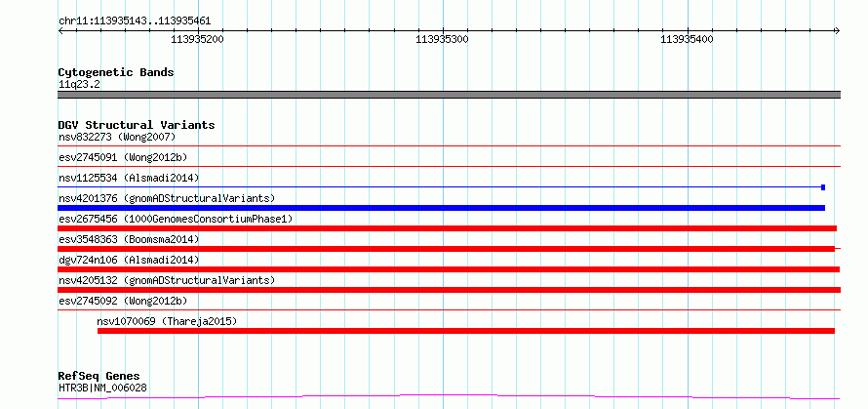Click the 113935200 ruler coordinate
The height and width of the screenshot is (409, 868).
pyautogui.click(x=198, y=39)
